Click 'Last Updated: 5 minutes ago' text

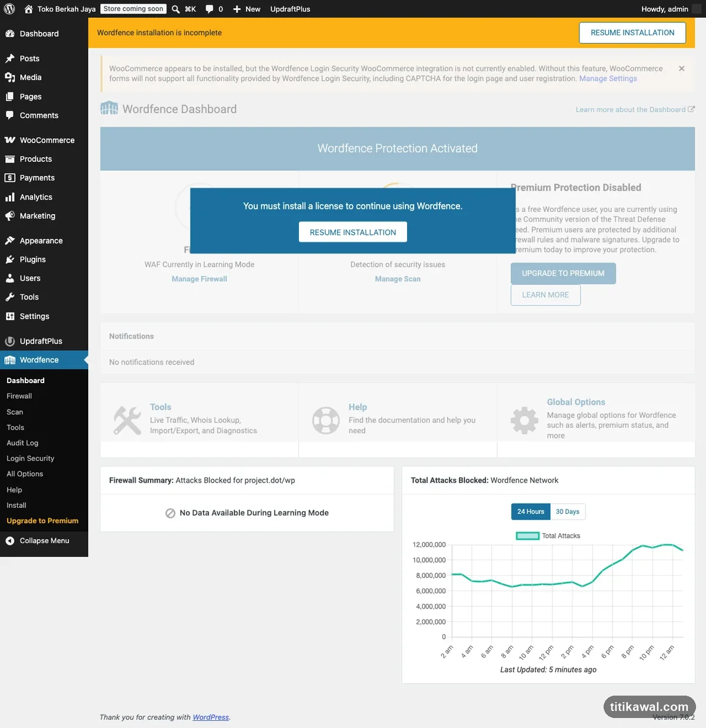coord(548,670)
